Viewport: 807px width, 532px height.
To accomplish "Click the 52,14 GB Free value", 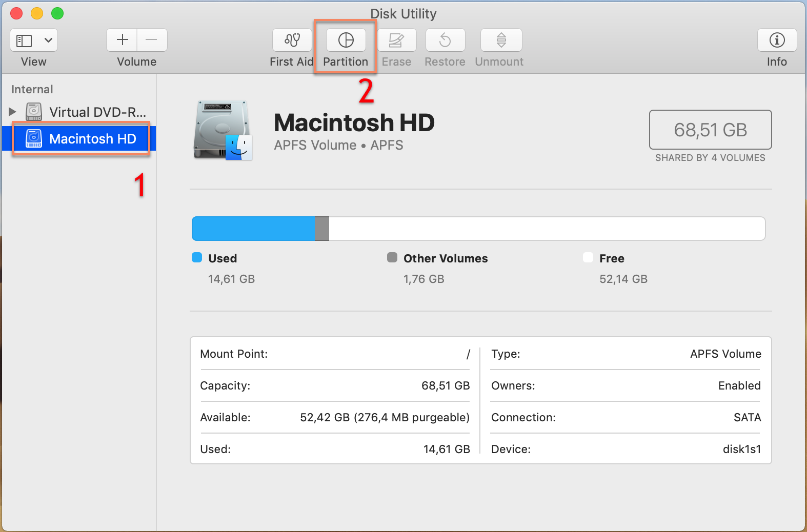I will tap(623, 279).
